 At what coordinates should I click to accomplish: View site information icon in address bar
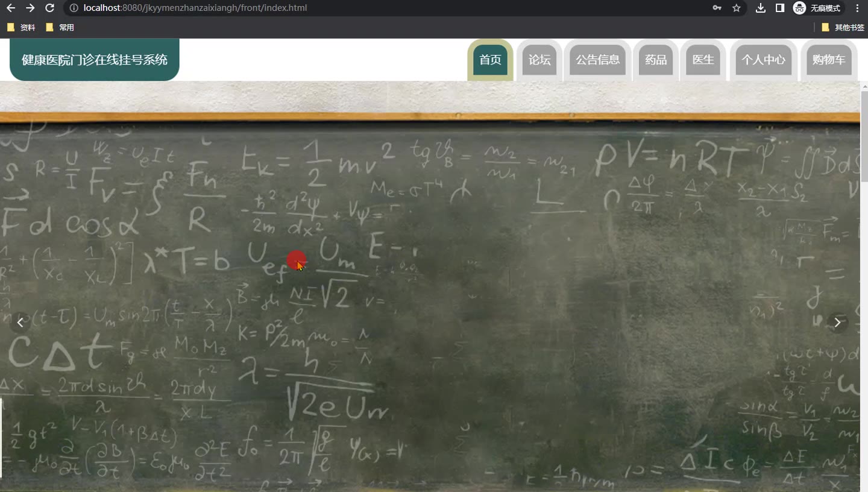coord(74,8)
